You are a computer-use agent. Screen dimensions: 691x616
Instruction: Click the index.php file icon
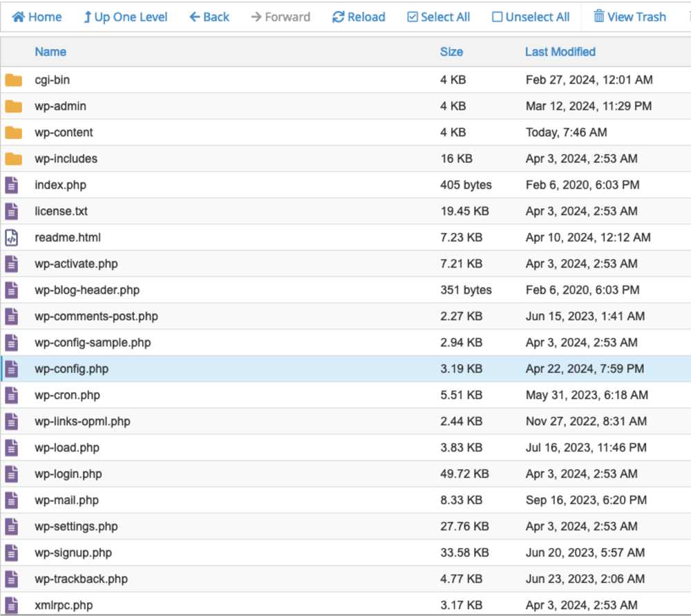click(12, 185)
